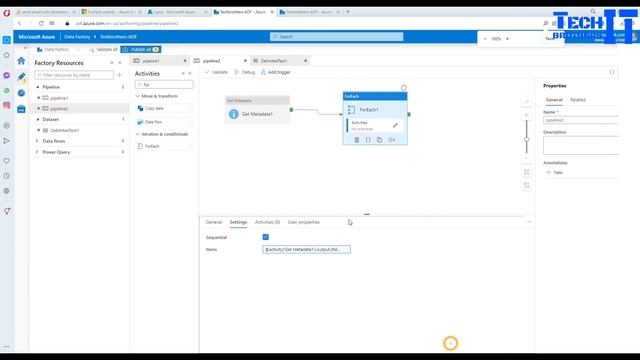This screenshot has width=640, height=360.
Task: Open the Manage toolbox icon in ADF sidebar
Action: click(22, 109)
